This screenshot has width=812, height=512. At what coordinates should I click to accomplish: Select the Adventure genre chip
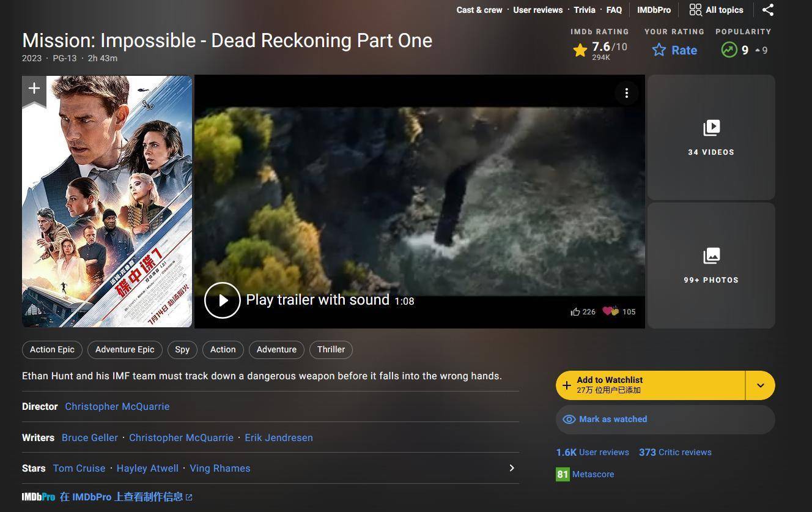pyautogui.click(x=276, y=349)
